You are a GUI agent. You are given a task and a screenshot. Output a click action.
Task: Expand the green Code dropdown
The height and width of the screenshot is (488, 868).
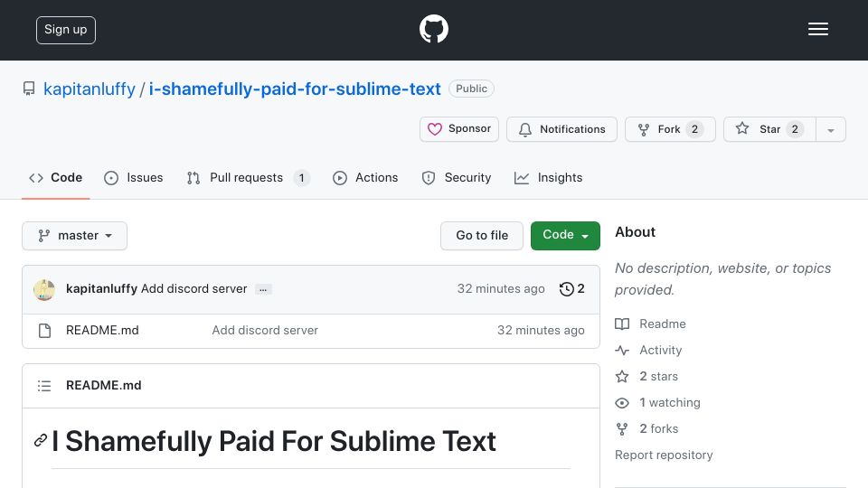pos(565,236)
